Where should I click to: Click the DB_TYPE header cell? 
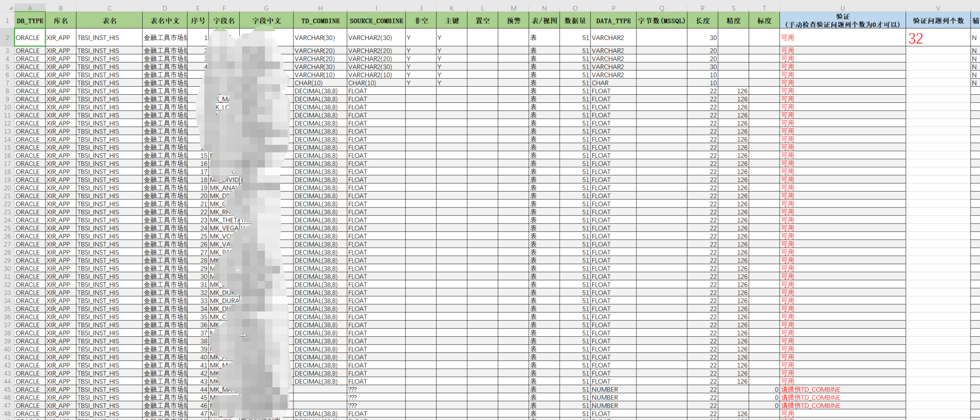point(30,20)
